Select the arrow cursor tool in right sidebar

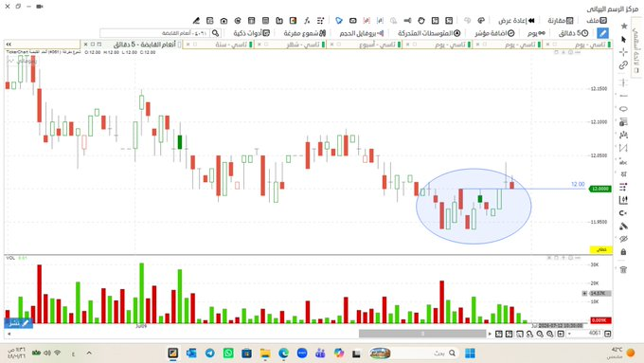tap(623, 39)
